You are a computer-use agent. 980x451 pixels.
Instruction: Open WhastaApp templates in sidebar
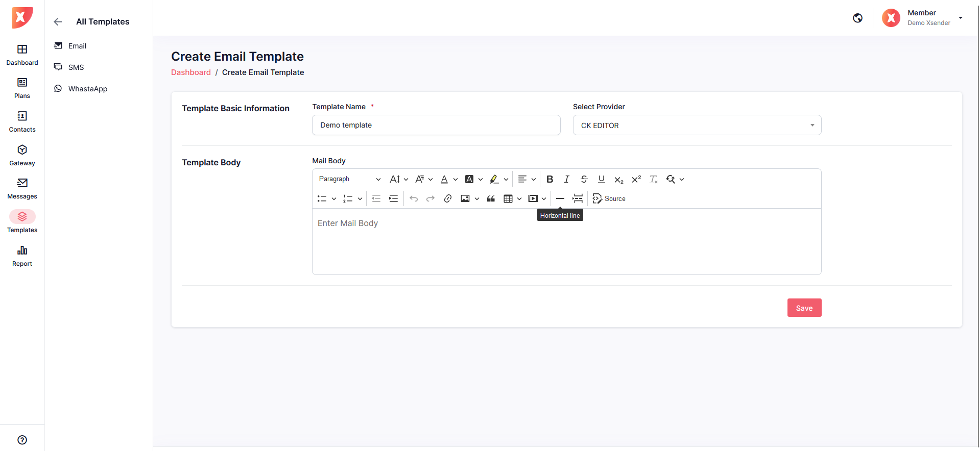(x=87, y=89)
